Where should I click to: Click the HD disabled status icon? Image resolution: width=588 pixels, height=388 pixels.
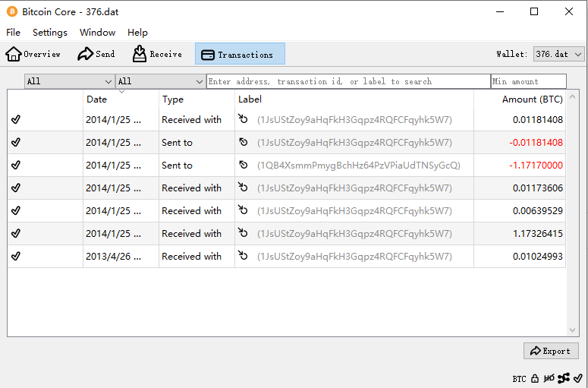[x=549, y=378]
